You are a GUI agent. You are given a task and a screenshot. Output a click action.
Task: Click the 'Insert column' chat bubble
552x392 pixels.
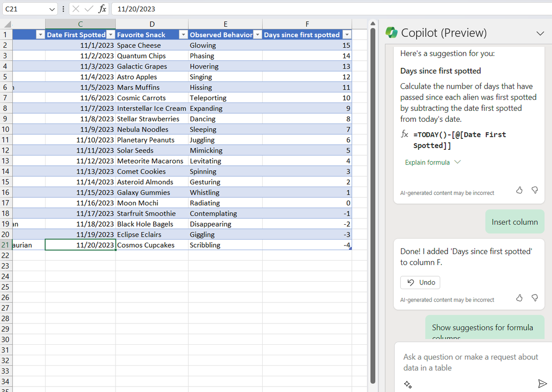515,222
